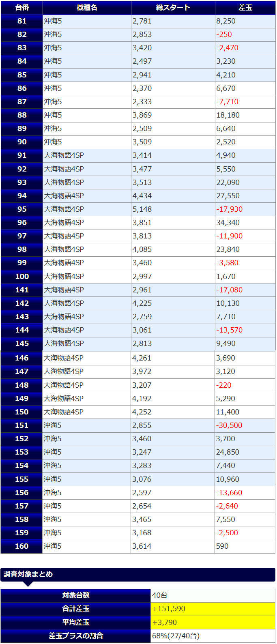The height and width of the screenshot is (644, 277).
Task: Click the 総スタート column header
Action: [x=173, y=8]
